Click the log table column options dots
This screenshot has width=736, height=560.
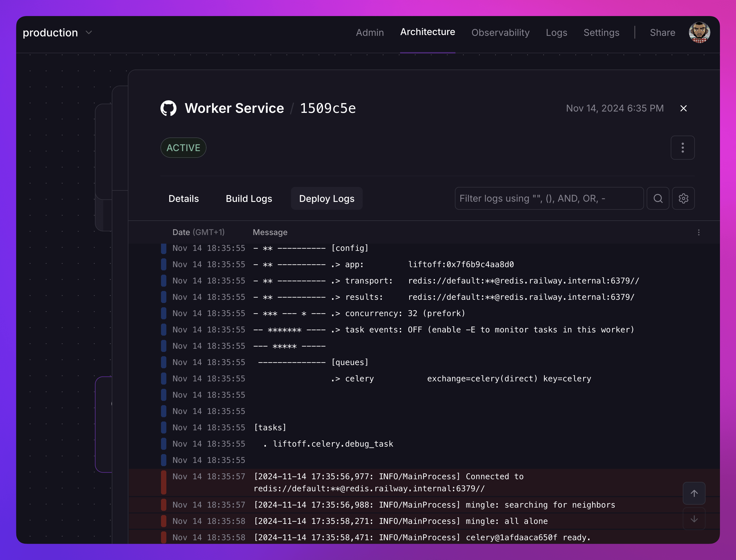(699, 232)
